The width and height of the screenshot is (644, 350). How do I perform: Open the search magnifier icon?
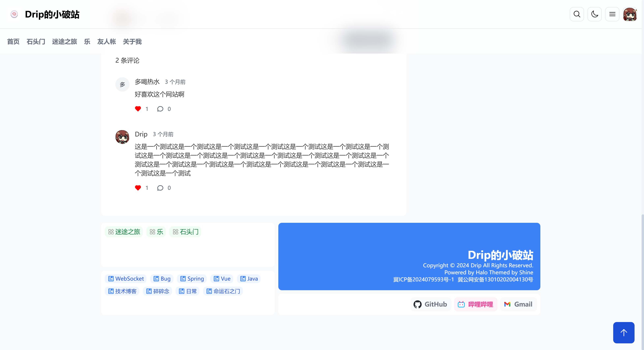(577, 14)
